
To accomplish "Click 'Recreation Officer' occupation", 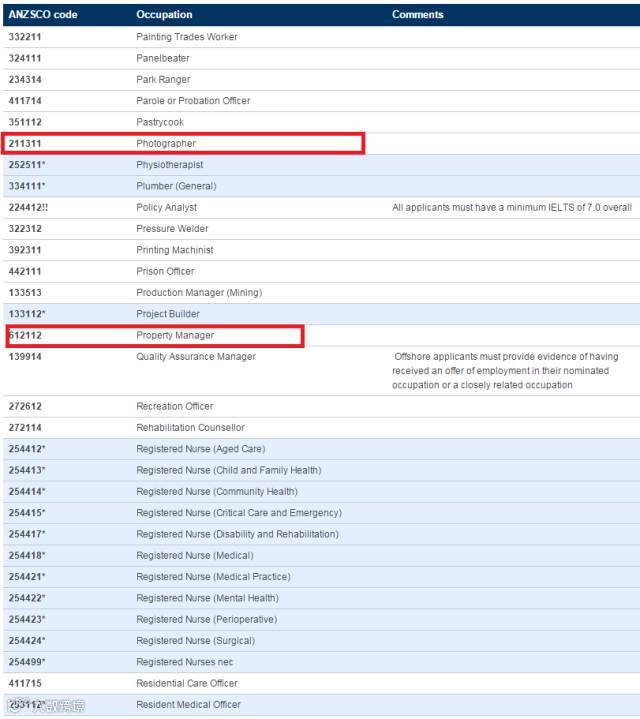I will click(175, 406).
